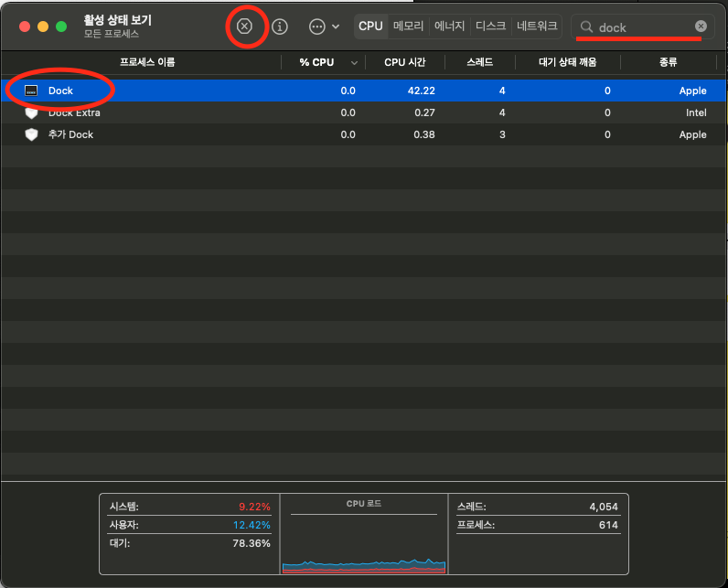The width and height of the screenshot is (728, 588).
Task: Switch to the 에너지 tab
Action: (449, 26)
